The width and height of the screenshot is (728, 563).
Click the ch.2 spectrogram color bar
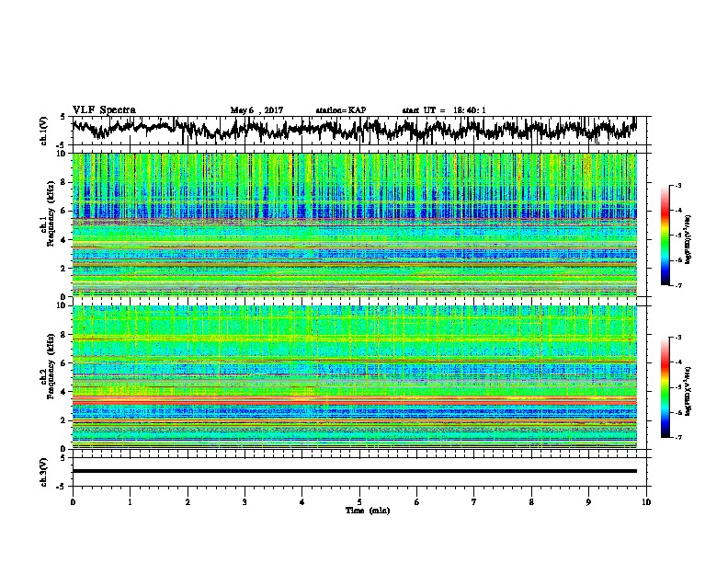[x=665, y=387]
